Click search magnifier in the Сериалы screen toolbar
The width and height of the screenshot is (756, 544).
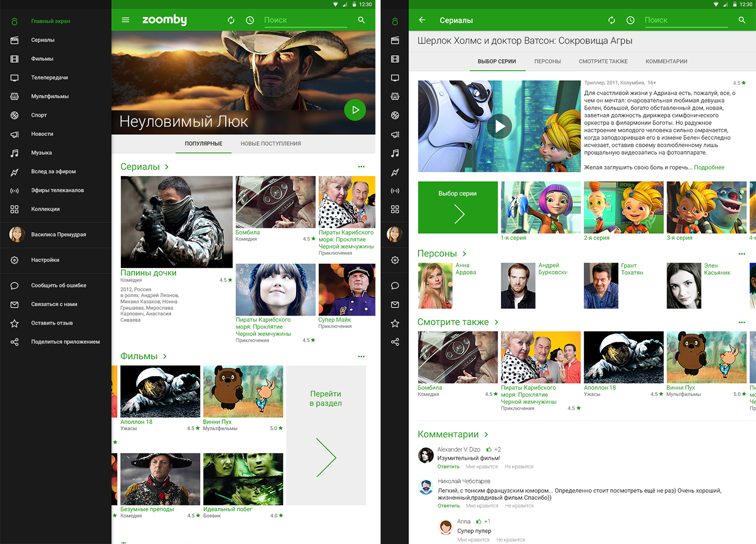[x=742, y=20]
